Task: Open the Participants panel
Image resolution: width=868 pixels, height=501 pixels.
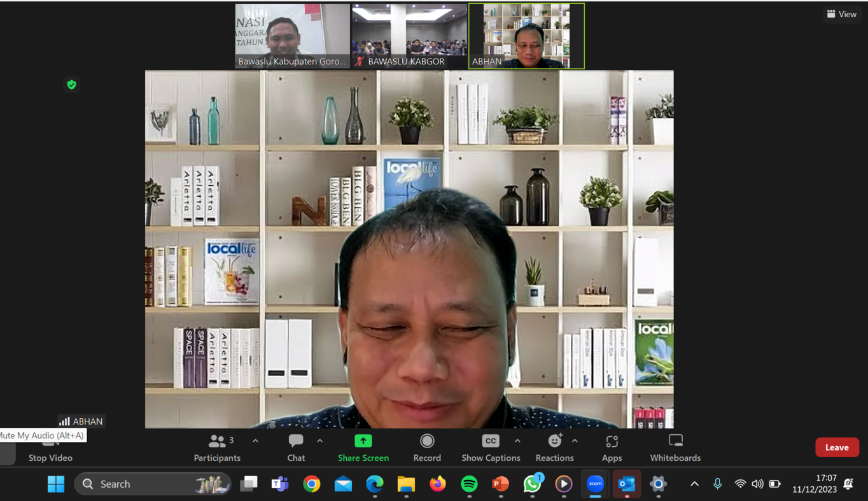Action: click(x=217, y=448)
